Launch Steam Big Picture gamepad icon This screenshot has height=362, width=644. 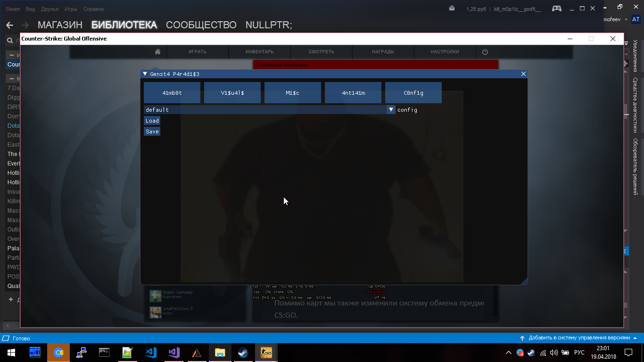coord(557,8)
